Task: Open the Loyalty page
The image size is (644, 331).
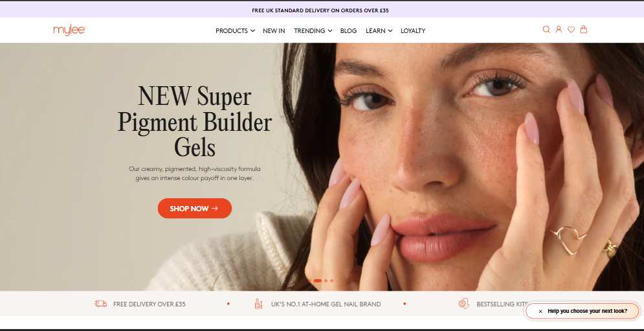Action: pyautogui.click(x=413, y=31)
